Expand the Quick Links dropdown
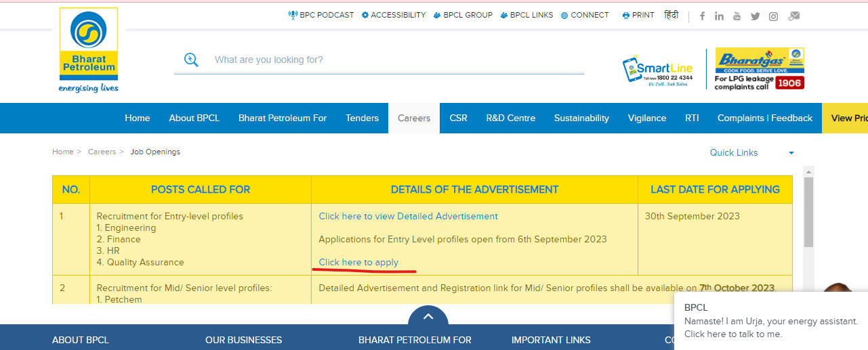868x350 pixels. coord(751,152)
